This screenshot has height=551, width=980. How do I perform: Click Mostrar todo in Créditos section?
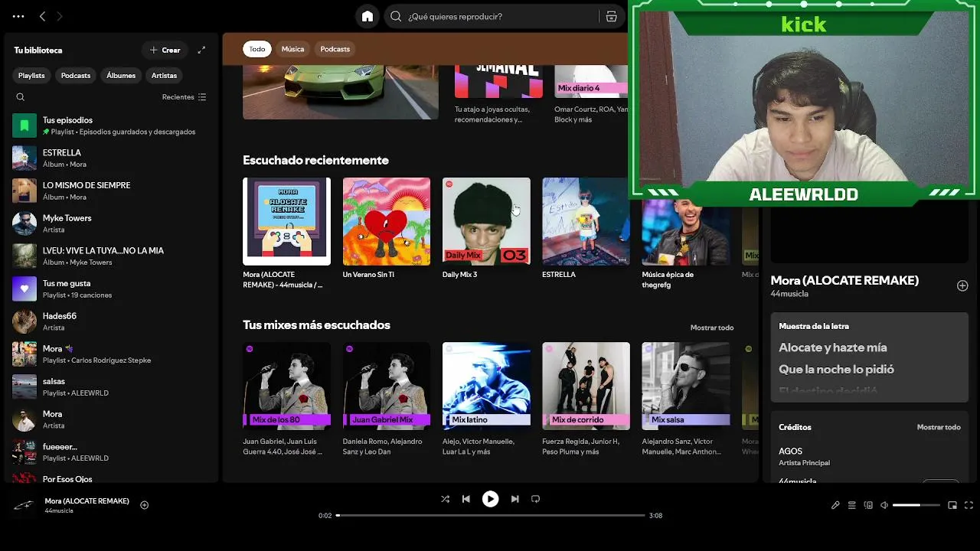939,427
